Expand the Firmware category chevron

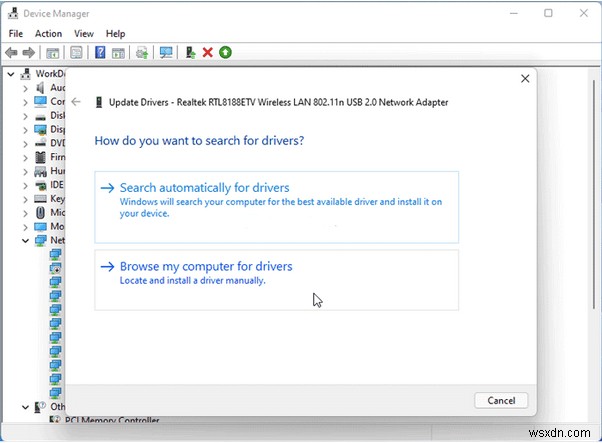(25, 158)
